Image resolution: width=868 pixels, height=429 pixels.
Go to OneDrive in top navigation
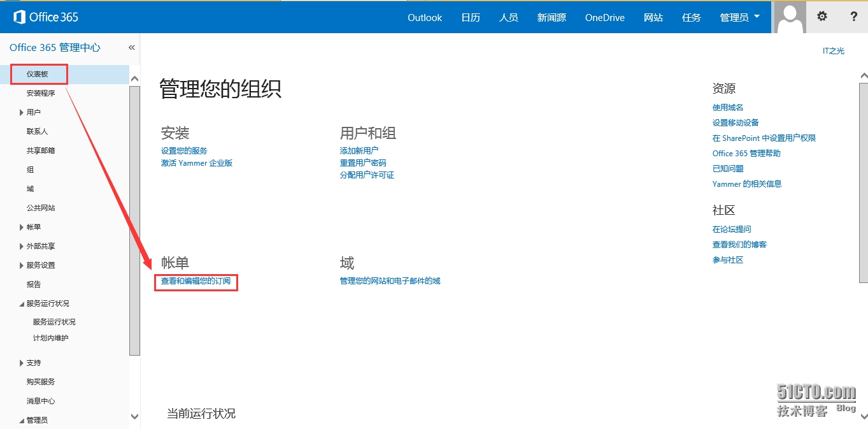(604, 17)
